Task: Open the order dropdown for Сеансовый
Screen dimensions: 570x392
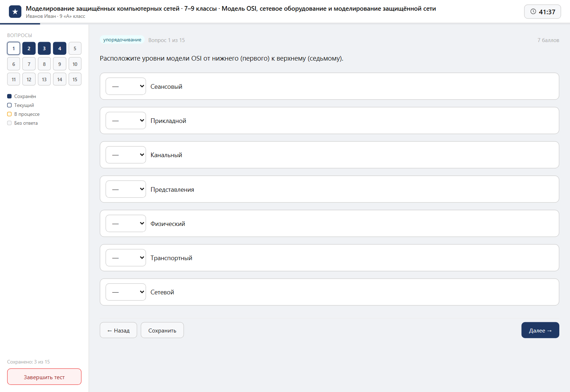Action: (126, 86)
